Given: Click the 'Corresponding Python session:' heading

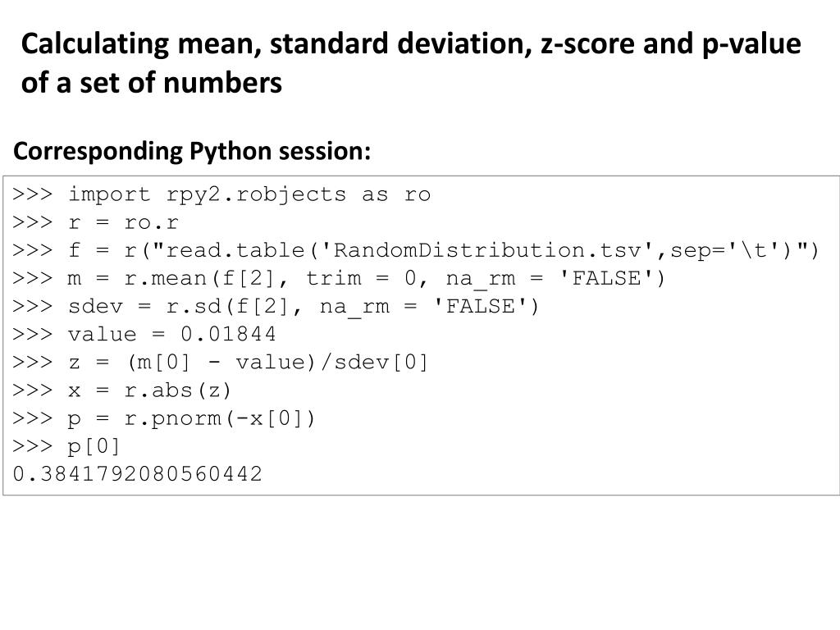Looking at the screenshot, I should [x=192, y=151].
